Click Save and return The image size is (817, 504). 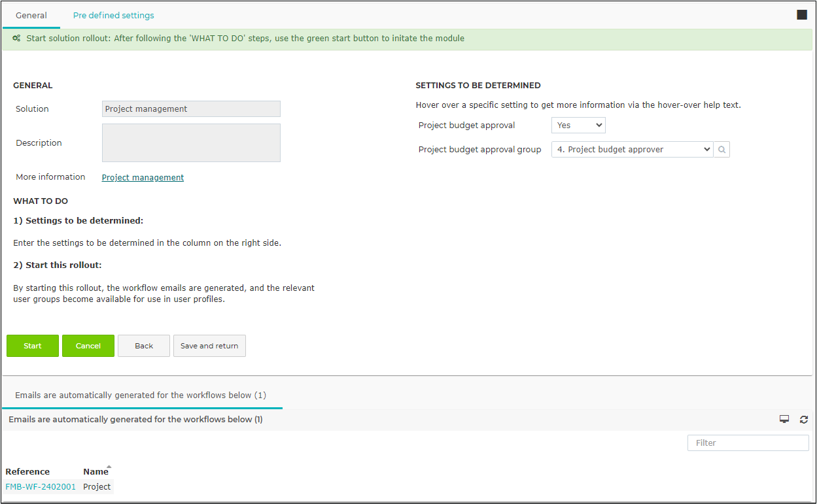pyautogui.click(x=209, y=346)
